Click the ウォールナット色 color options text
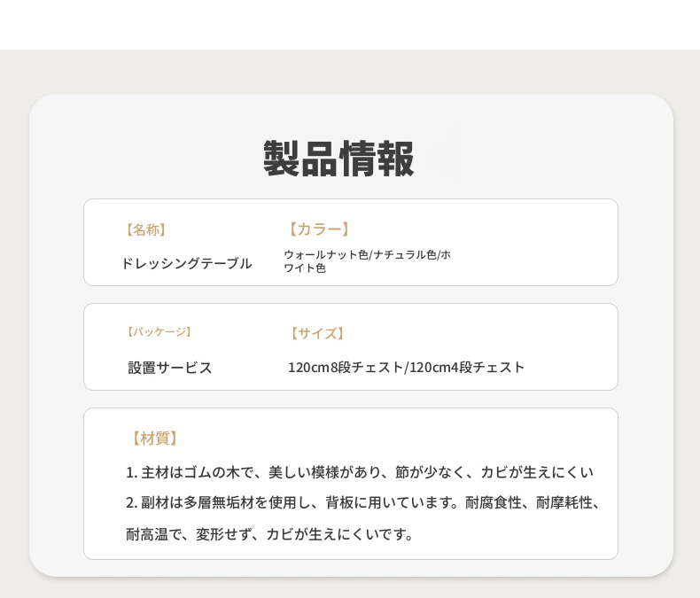The width and height of the screenshot is (700, 598). (x=367, y=255)
